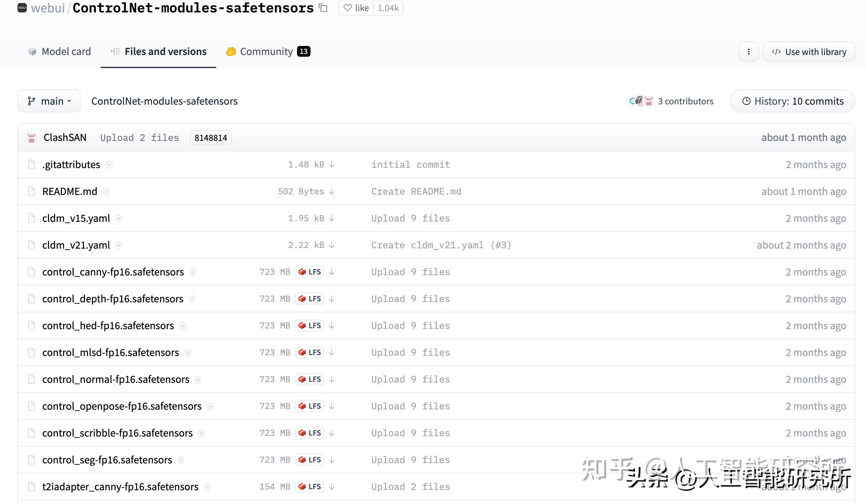Open the three-dot overflow menu
This screenshot has height=504, width=866.
(x=749, y=52)
